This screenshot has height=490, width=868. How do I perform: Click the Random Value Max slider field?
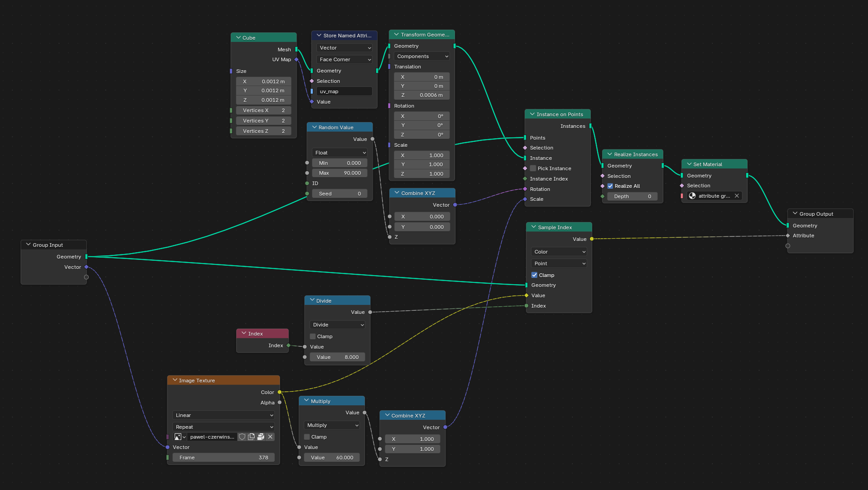(340, 173)
